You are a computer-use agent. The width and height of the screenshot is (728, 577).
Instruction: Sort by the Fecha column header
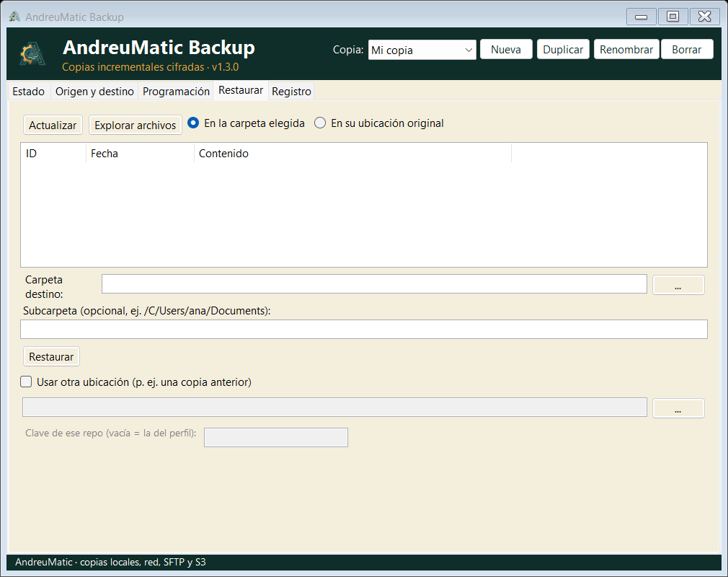[x=141, y=154]
